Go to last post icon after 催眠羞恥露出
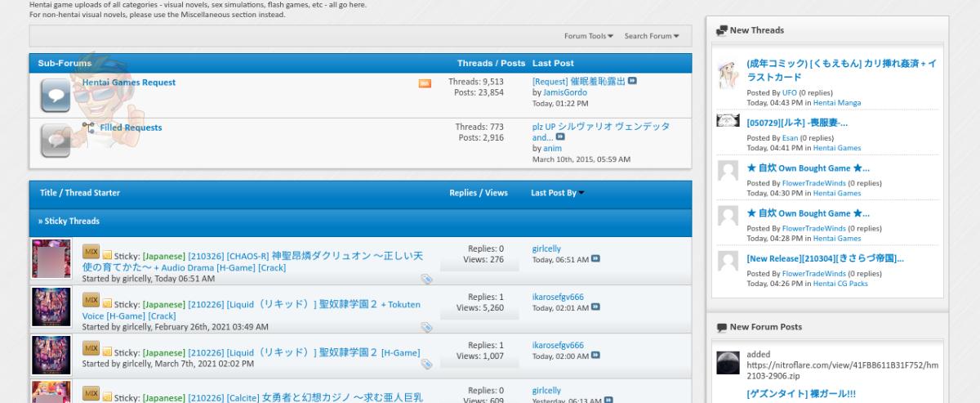 click(x=632, y=82)
